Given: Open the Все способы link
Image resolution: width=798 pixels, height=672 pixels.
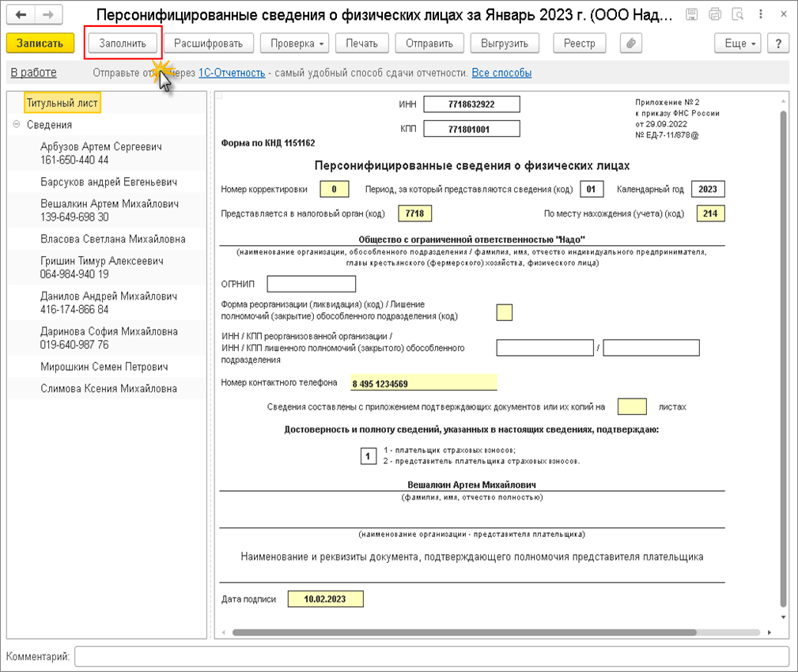Looking at the screenshot, I should [x=501, y=73].
